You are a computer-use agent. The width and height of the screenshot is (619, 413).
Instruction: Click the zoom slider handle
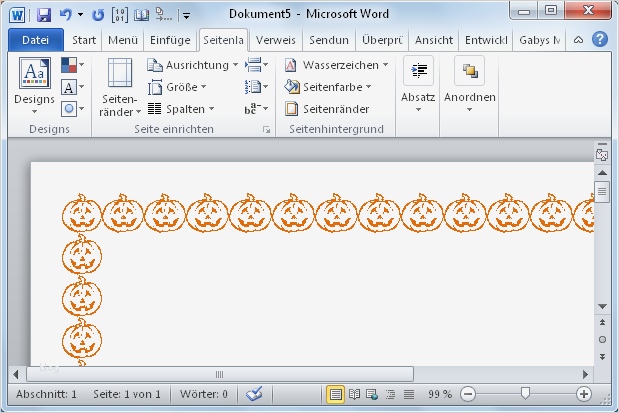[x=525, y=393]
